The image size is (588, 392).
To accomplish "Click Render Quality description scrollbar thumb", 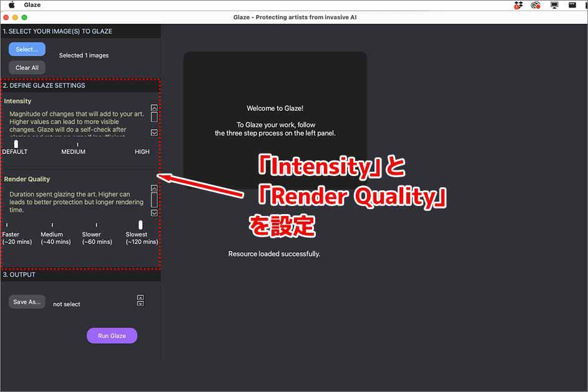I will coord(154,200).
